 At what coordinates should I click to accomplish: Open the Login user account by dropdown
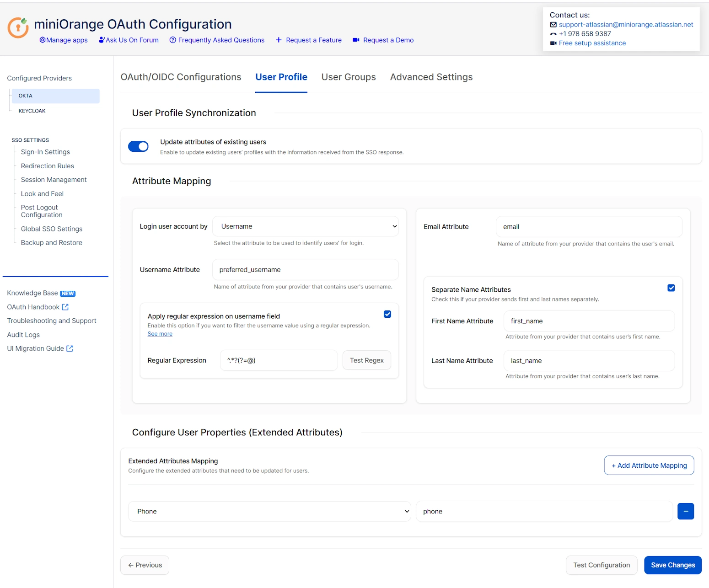(x=306, y=226)
